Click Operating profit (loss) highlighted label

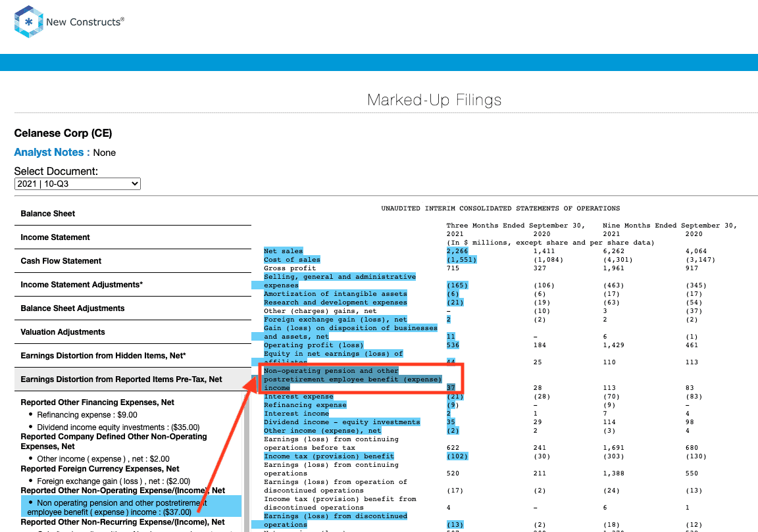coord(314,345)
